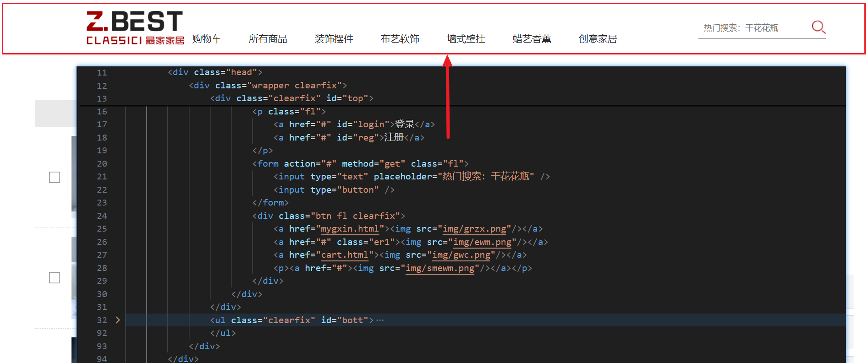Click the wrapper clearfix div line

pos(268,86)
